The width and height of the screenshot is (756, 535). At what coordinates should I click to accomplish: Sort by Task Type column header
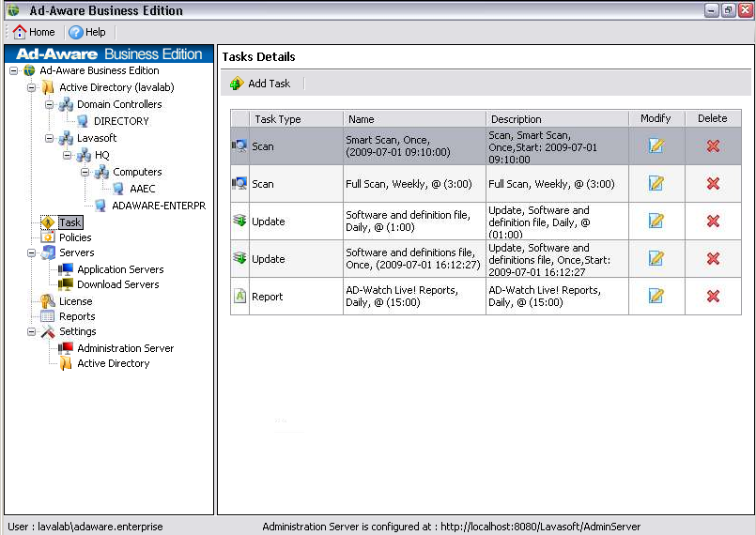pos(296,118)
